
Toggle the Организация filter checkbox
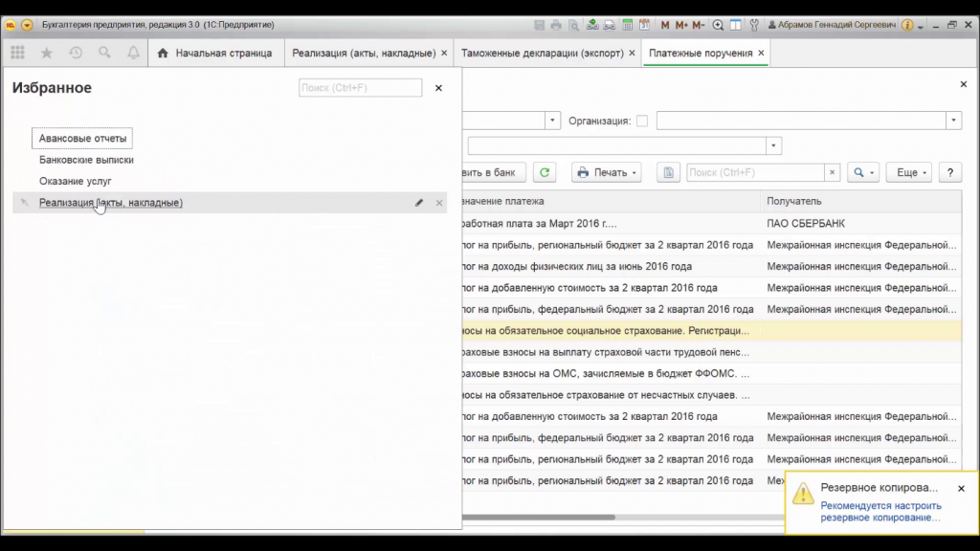pos(642,121)
